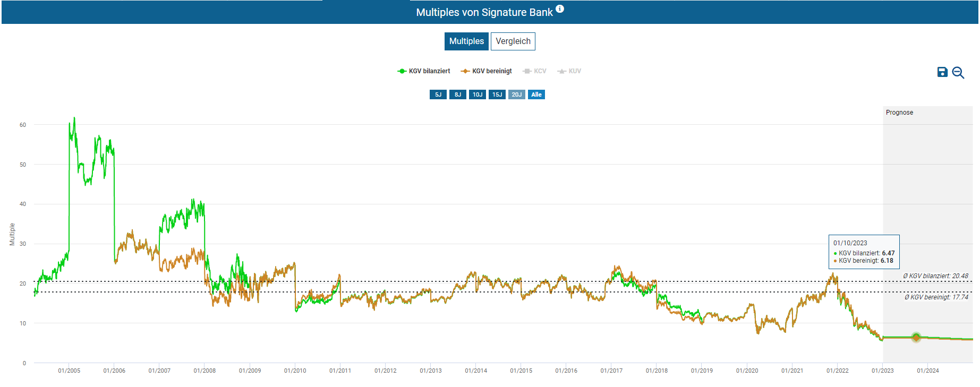The height and width of the screenshot is (387, 980).
Task: Click the info icon beside Signature Bank title
Action: (560, 9)
